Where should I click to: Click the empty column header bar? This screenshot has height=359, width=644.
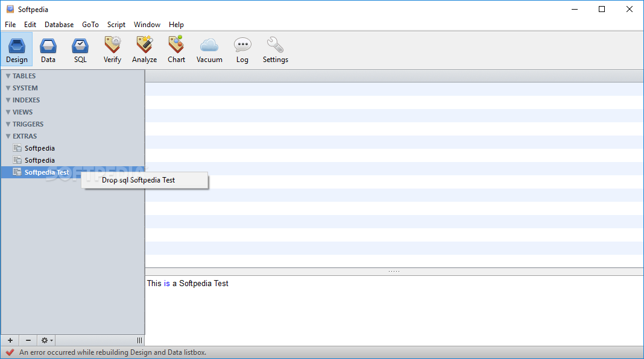coord(394,76)
